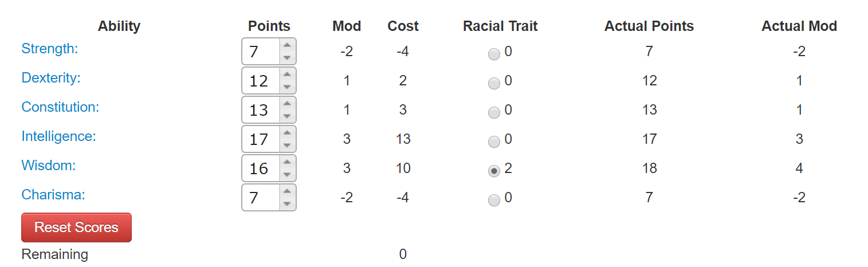Increase Charisma points with up arrow
This screenshot has height=267, width=868.
click(286, 191)
